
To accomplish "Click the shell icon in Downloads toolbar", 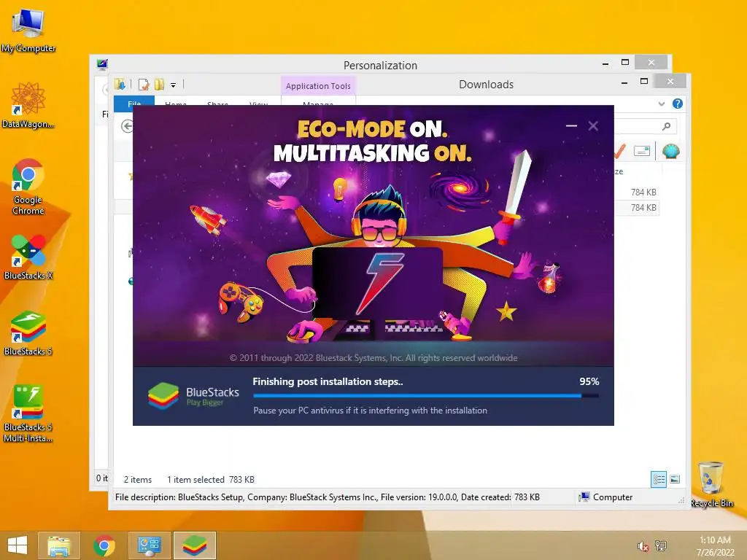I will (x=671, y=152).
